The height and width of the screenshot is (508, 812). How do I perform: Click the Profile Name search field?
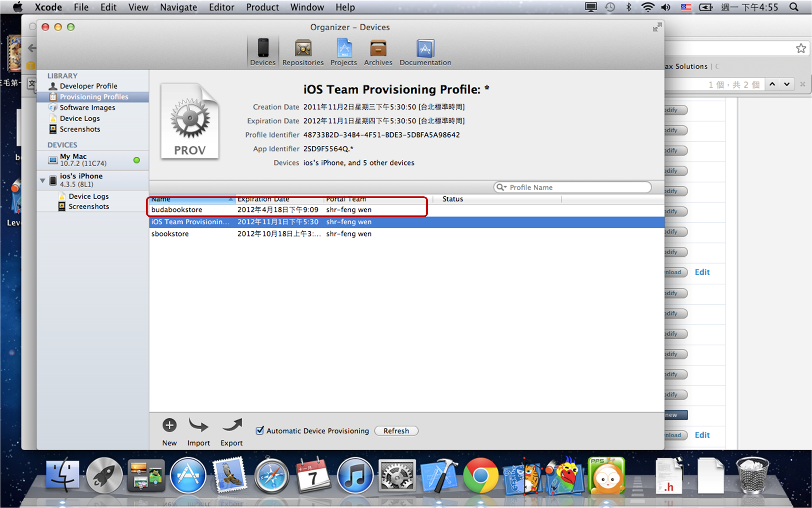coord(572,187)
